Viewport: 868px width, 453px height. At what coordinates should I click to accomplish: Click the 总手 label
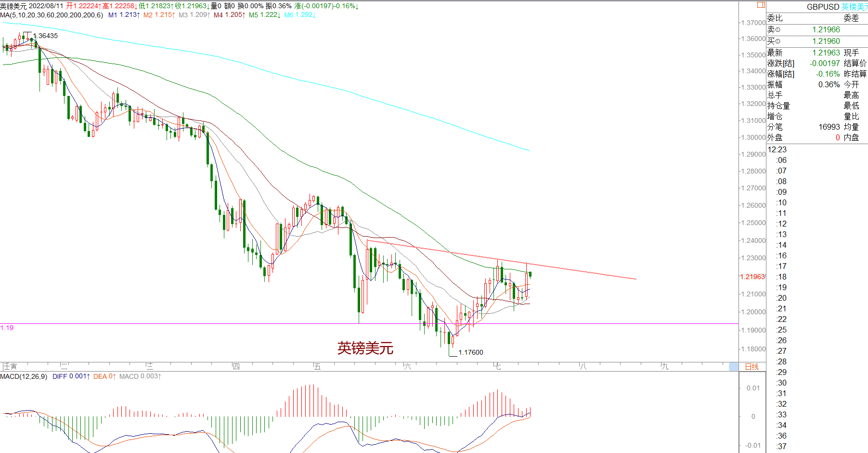[775, 95]
